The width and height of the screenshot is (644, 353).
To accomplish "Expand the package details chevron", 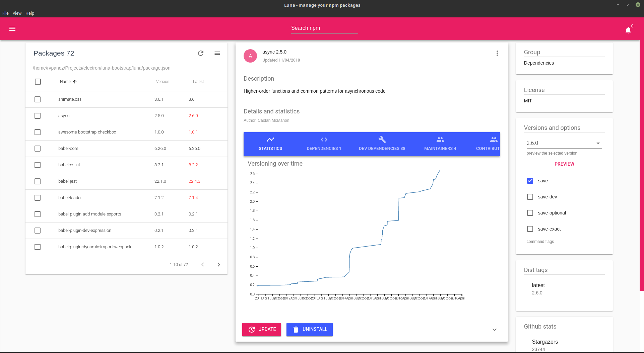I will [495, 330].
